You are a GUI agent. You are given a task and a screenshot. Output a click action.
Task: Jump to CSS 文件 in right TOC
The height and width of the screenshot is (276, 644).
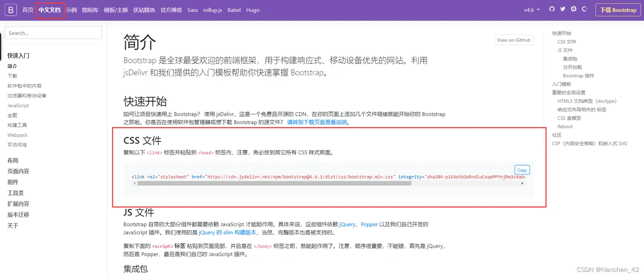[x=567, y=42]
